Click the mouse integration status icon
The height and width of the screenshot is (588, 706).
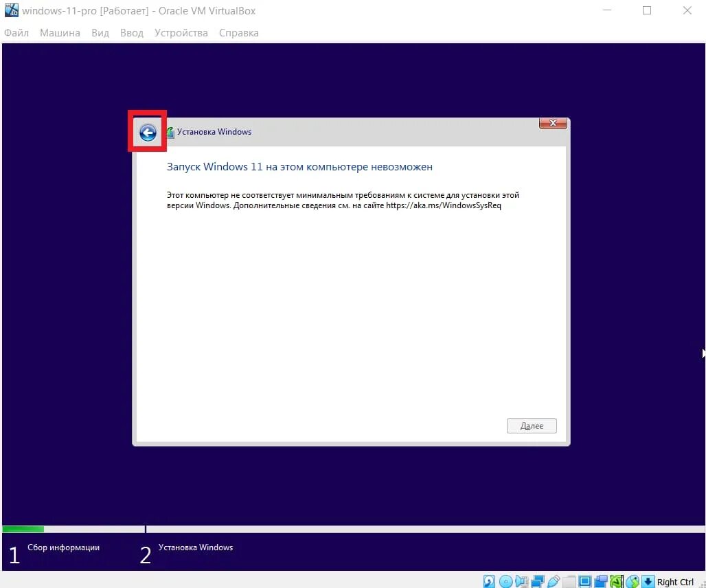pyautogui.click(x=632, y=581)
